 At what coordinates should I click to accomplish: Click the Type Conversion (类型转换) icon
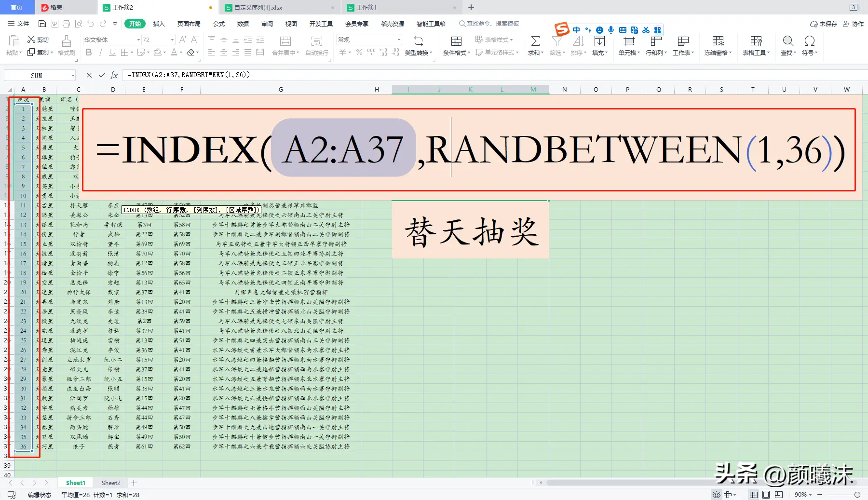[x=419, y=41]
